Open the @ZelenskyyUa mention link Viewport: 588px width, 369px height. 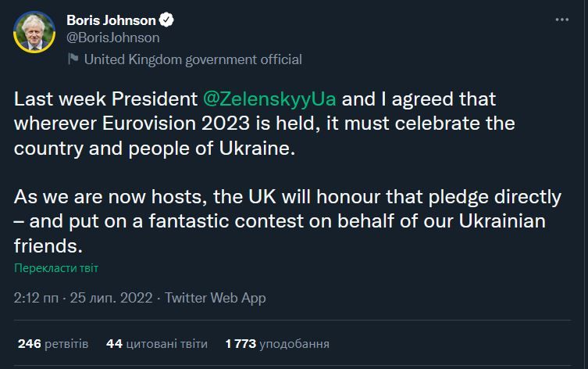click(270, 99)
